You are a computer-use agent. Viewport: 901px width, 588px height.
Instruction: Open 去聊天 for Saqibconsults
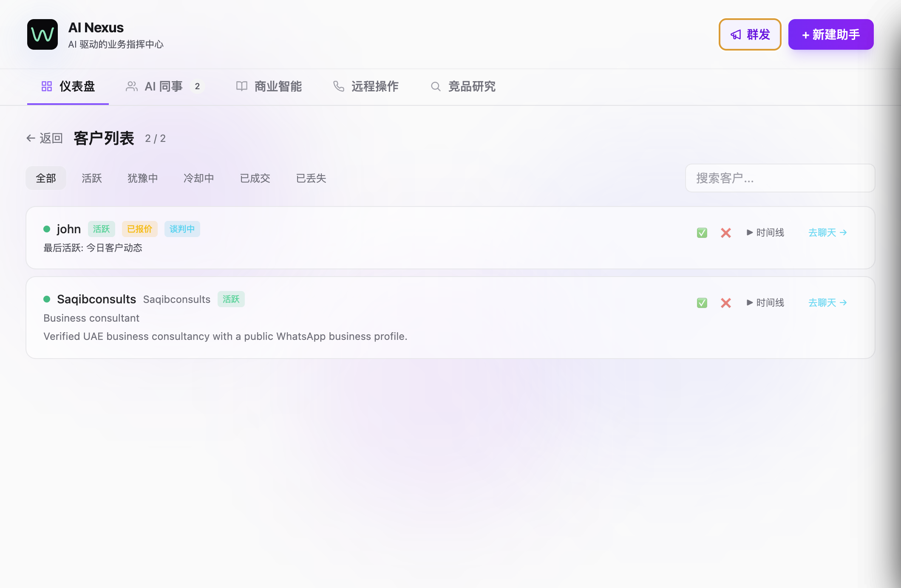[x=828, y=303]
